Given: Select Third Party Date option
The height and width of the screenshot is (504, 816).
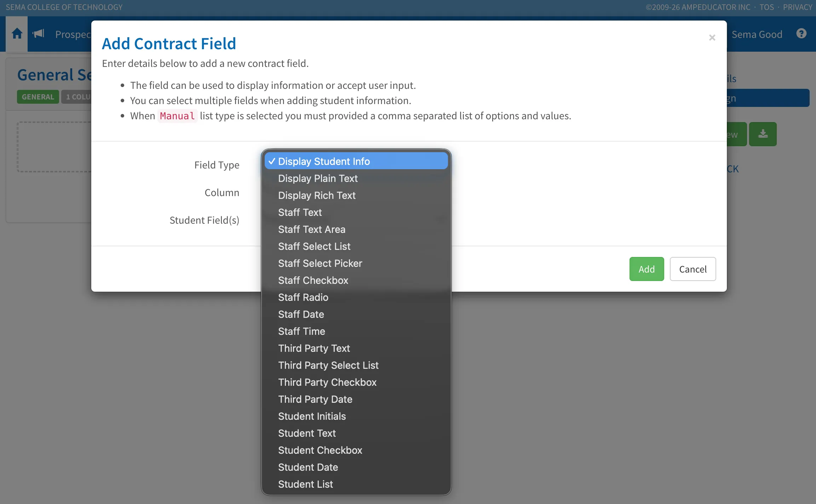Looking at the screenshot, I should click(x=356, y=399).
